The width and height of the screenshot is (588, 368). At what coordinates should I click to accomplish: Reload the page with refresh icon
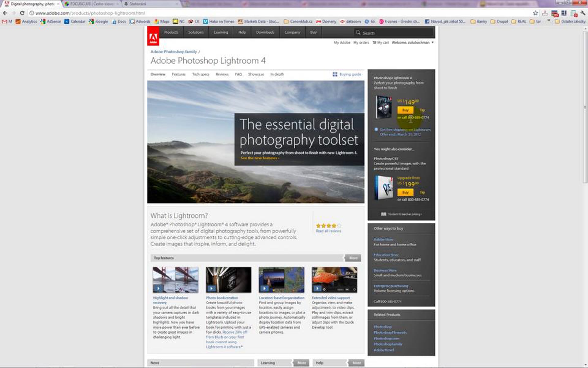click(22, 13)
